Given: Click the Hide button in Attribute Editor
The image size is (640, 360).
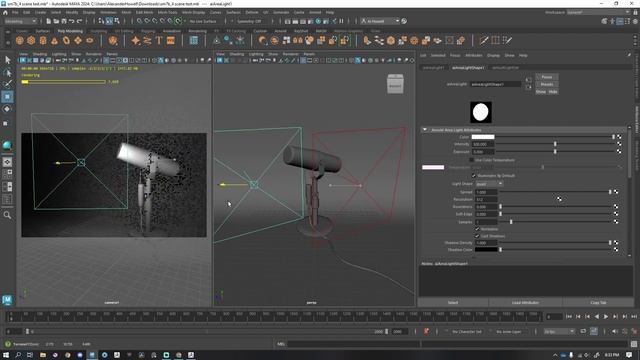Looking at the screenshot, I should coord(553,91).
